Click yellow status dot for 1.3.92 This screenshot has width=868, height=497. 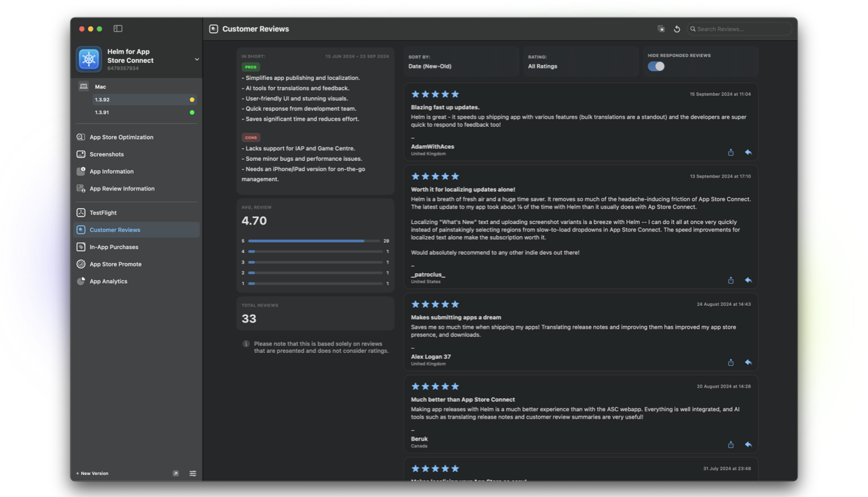[x=192, y=100]
